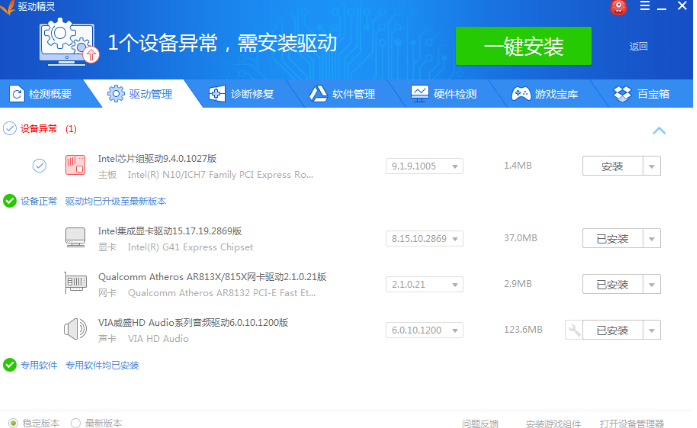Click the 软件管理 triangle icon
Screen dimensions: 697x428
point(318,94)
